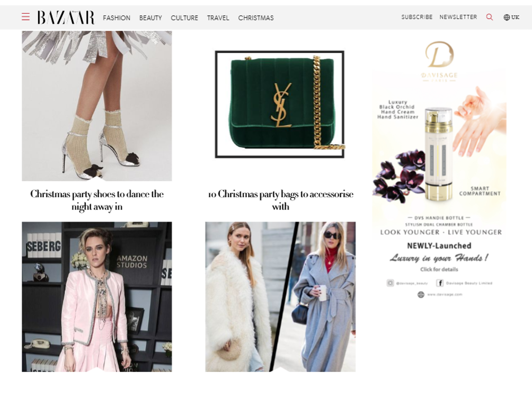This screenshot has height=394, width=532.
Task: Open the pink jacket celebrity photo
Action: 96,296
